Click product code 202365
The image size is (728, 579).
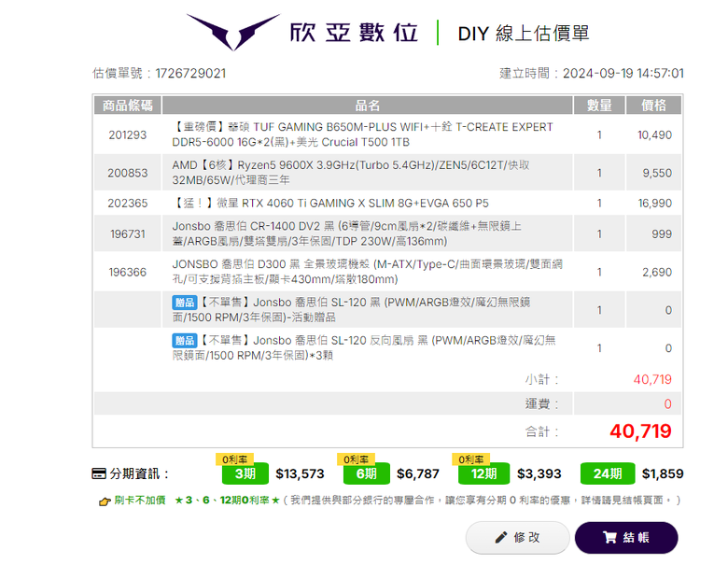tap(128, 203)
